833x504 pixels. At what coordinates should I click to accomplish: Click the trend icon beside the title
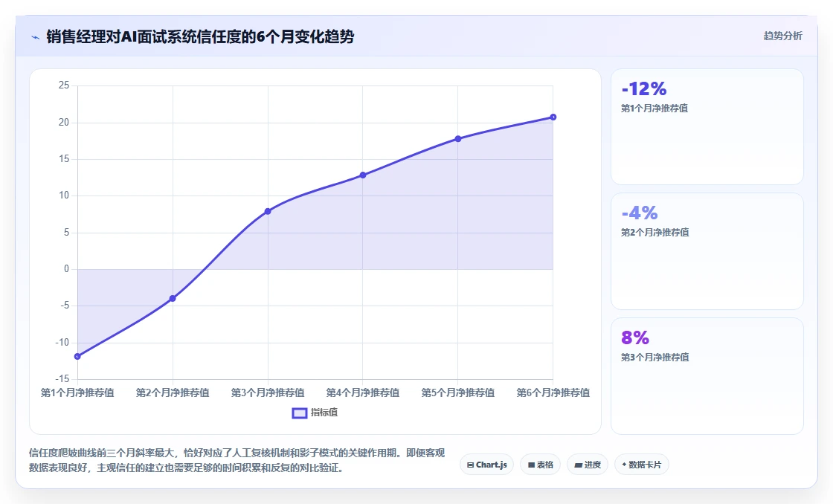(36, 37)
